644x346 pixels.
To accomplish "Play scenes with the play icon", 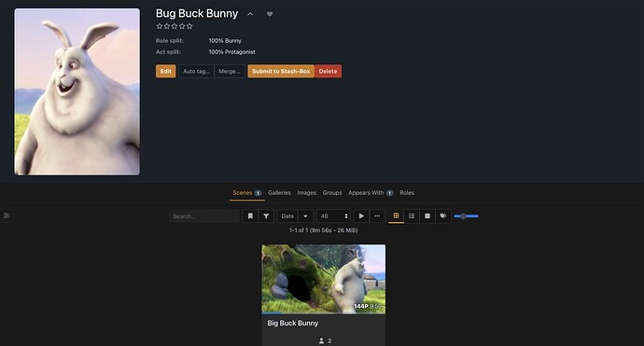I will pos(361,215).
